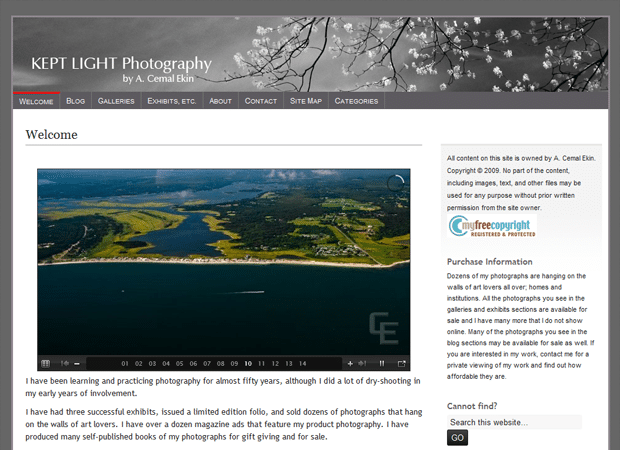Open the Galleries menu item
This screenshot has height=450, width=620.
[x=116, y=101]
